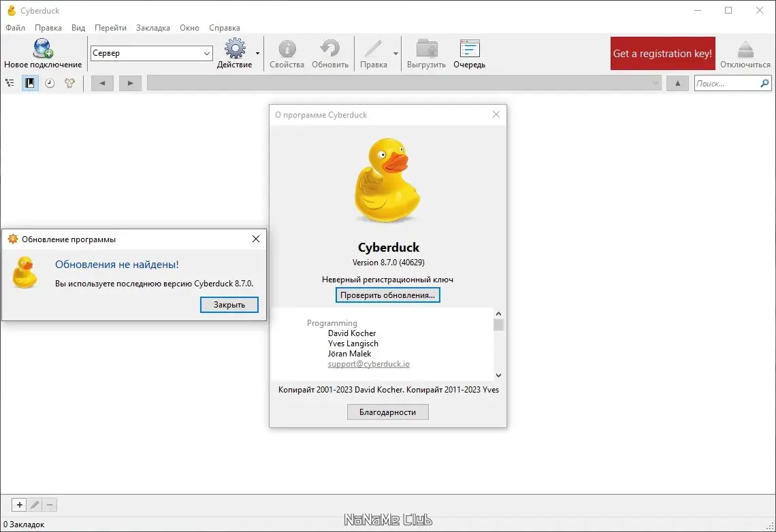Open the Файл menu

pos(16,28)
